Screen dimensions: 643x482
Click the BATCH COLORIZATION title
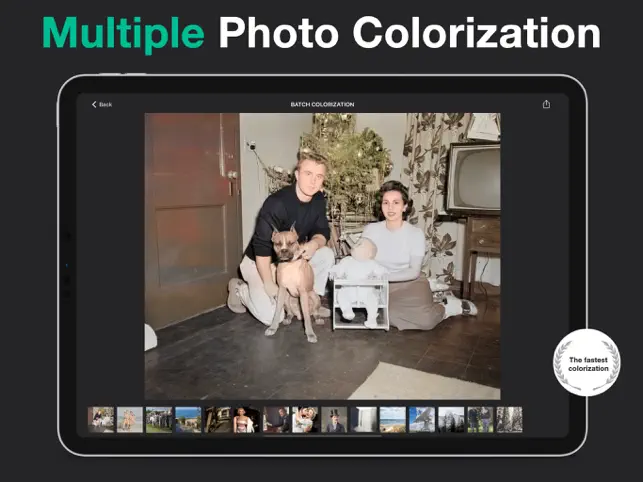322,104
